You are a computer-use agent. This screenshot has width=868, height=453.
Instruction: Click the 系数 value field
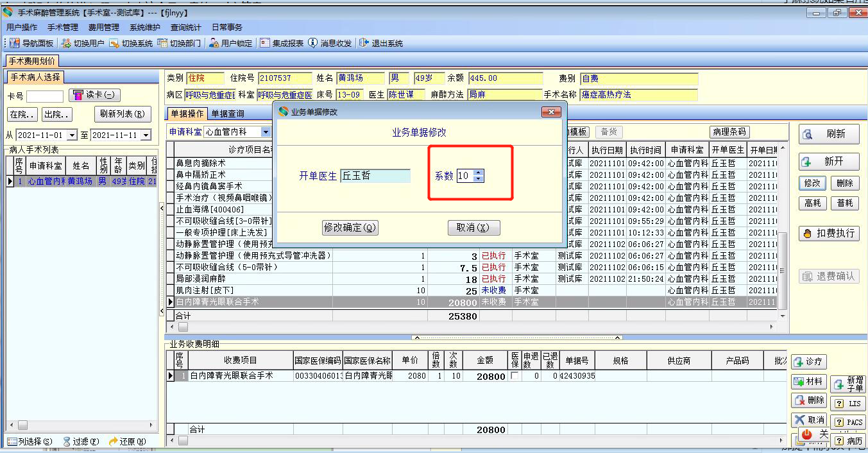464,176
